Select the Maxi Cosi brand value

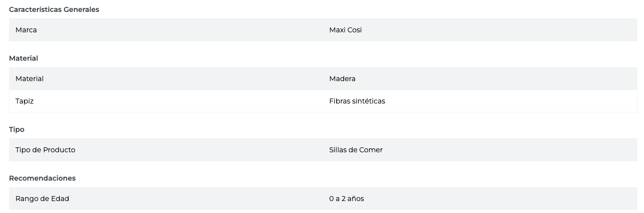345,30
